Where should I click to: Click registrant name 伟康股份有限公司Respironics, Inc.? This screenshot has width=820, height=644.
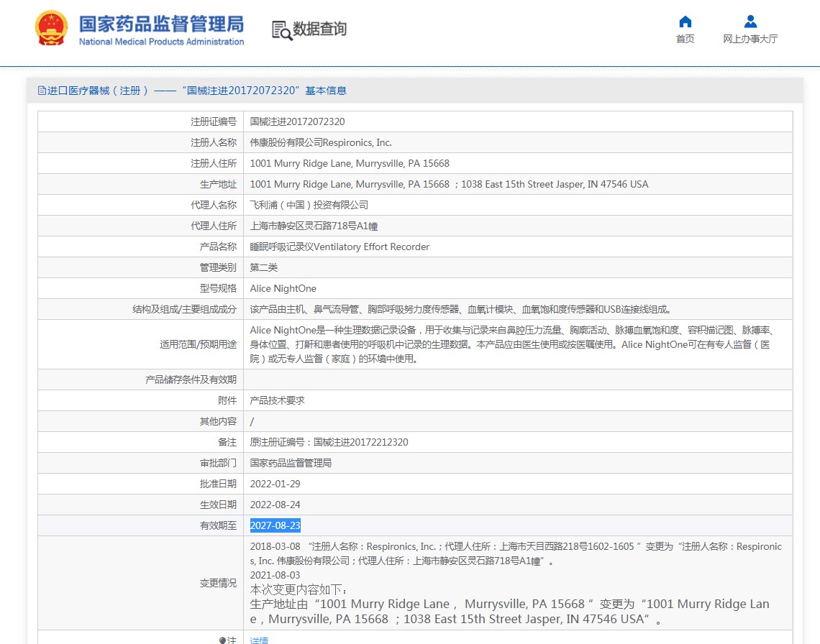(x=321, y=143)
